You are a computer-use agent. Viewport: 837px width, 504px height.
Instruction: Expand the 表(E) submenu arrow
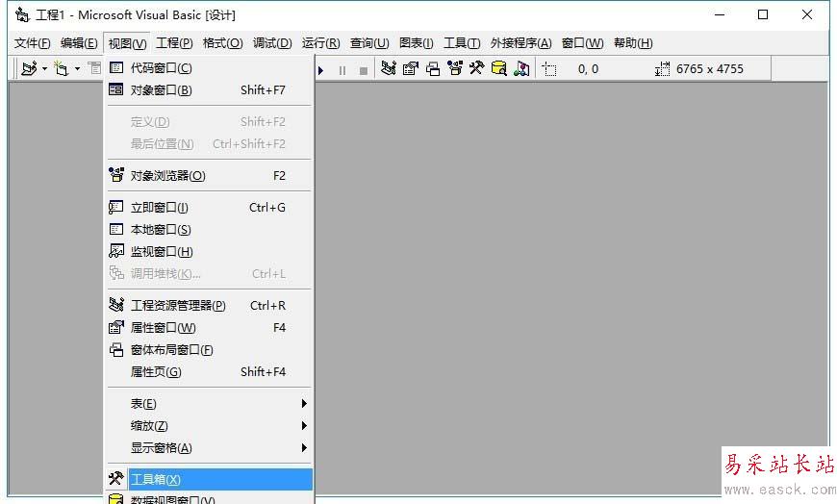[x=304, y=404]
